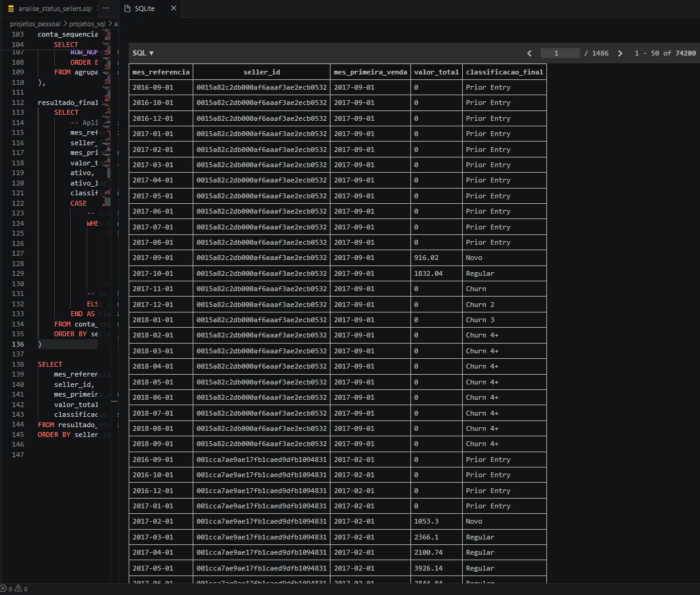The height and width of the screenshot is (595, 700).
Task: Select the projetos_sql breadcrumb
Action: [87, 24]
